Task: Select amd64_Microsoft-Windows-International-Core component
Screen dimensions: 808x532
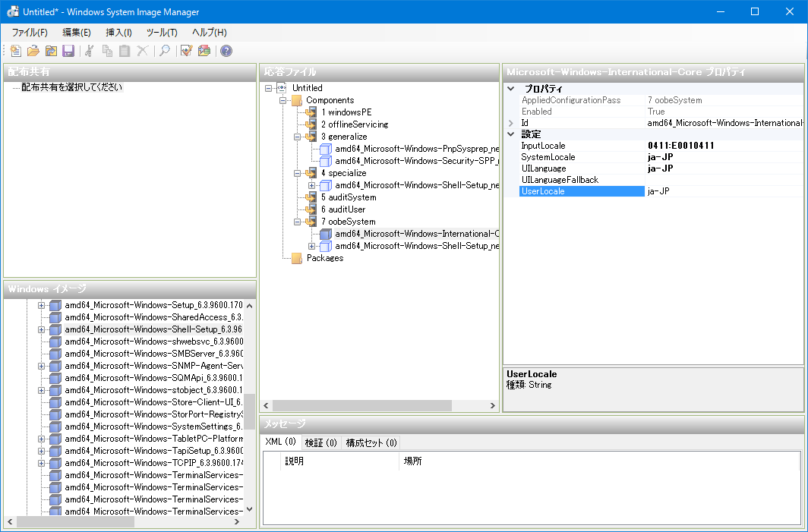Action: pyautogui.click(x=417, y=234)
